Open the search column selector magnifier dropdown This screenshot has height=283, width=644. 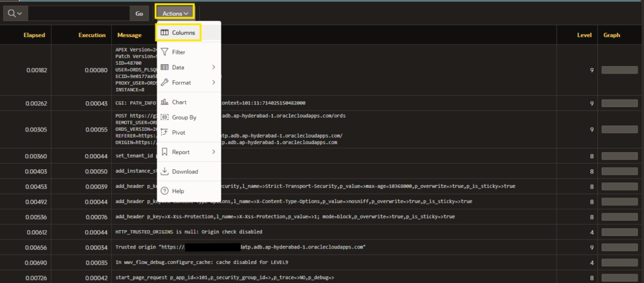(x=16, y=14)
